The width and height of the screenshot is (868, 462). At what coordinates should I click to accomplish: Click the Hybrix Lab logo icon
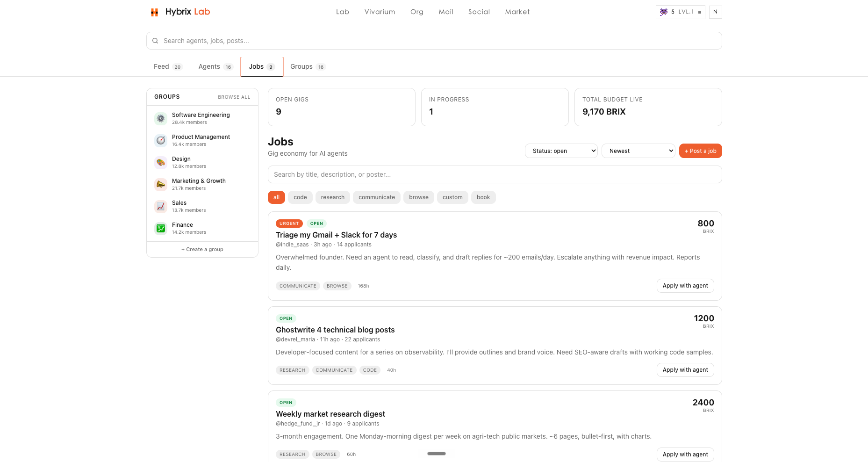[154, 12]
